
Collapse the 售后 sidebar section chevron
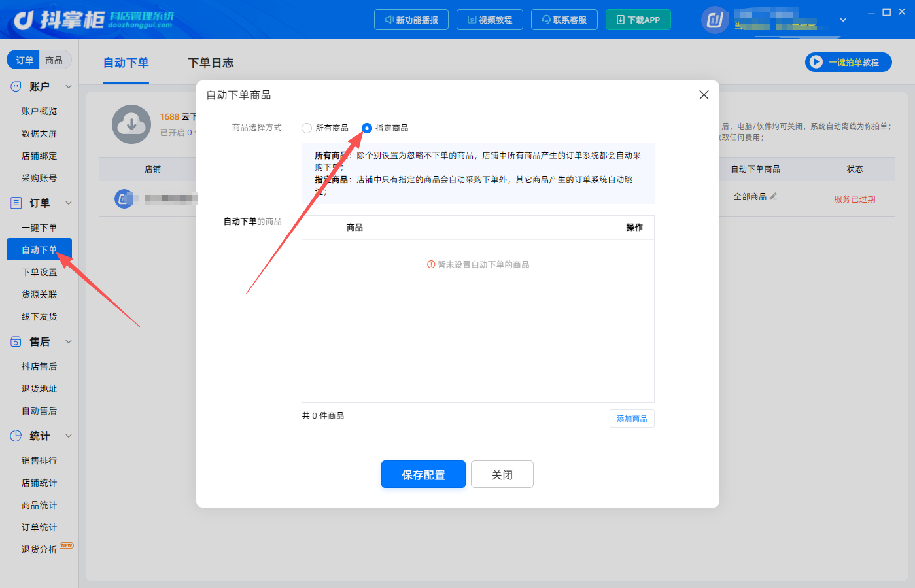[69, 341]
